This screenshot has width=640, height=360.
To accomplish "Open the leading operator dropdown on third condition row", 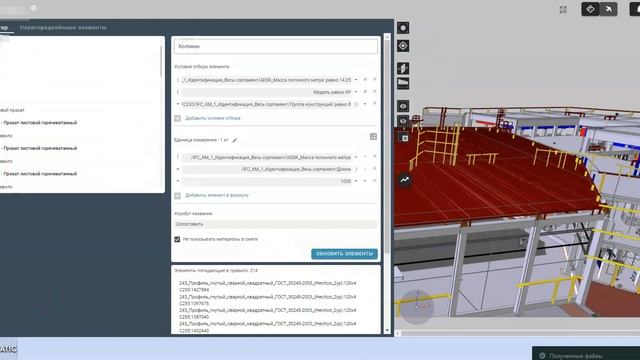I will (178, 104).
